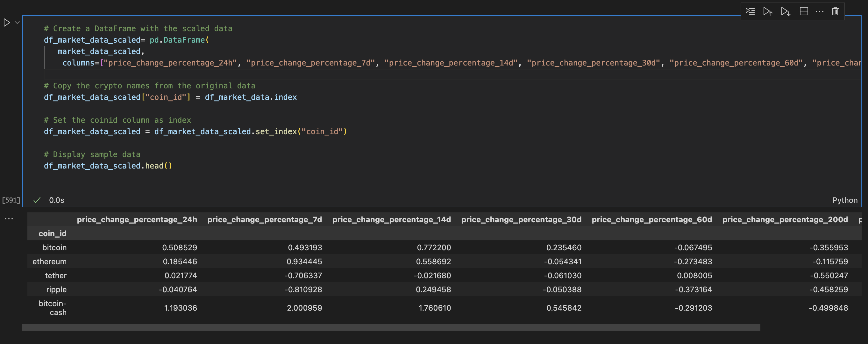This screenshot has height=344, width=868.
Task: Click the green success checkmark beside 0.0s
Action: coord(37,200)
